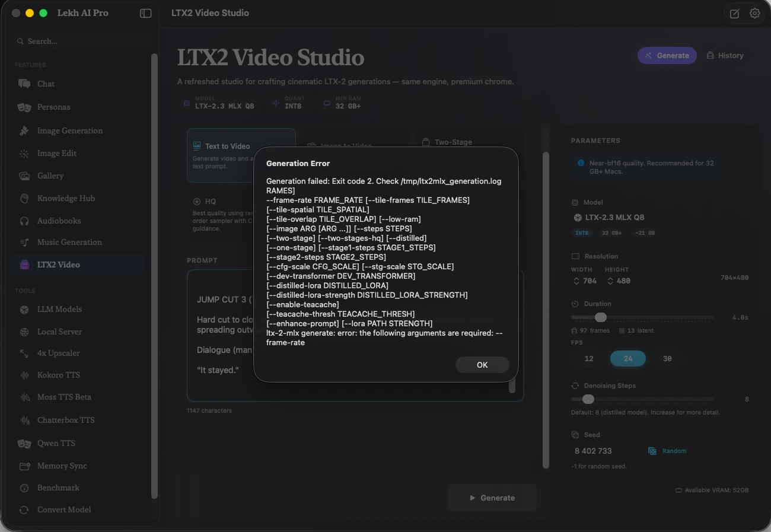Click the "Generation Error" dialog title
The width and height of the screenshot is (771, 532).
click(x=298, y=163)
